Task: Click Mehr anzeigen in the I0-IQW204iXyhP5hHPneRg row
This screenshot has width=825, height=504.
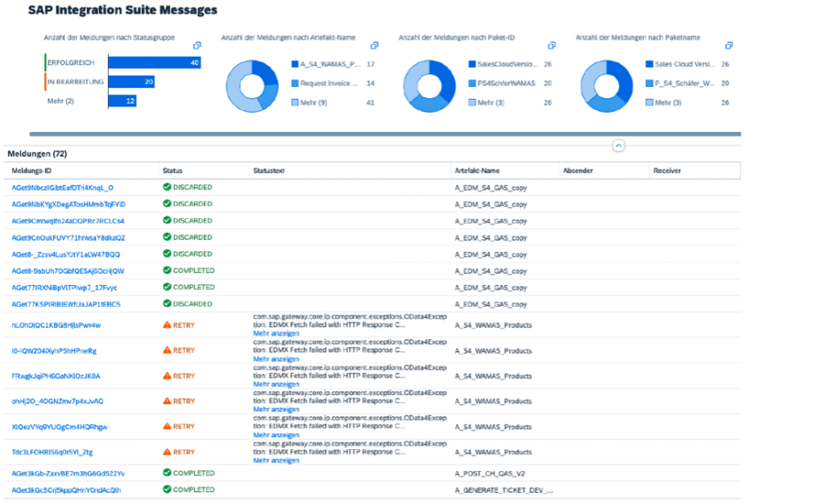Action: click(276, 359)
